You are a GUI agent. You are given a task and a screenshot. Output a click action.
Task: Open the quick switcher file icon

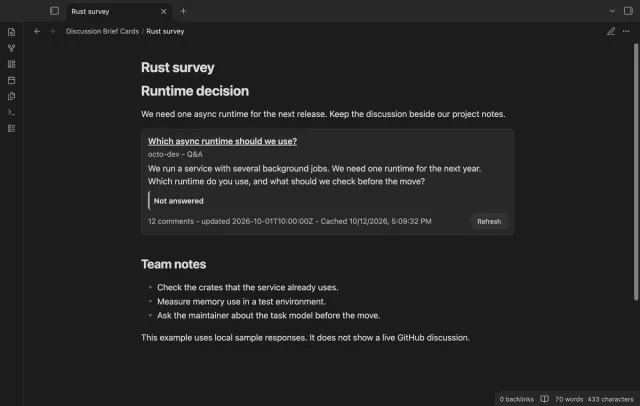11,32
